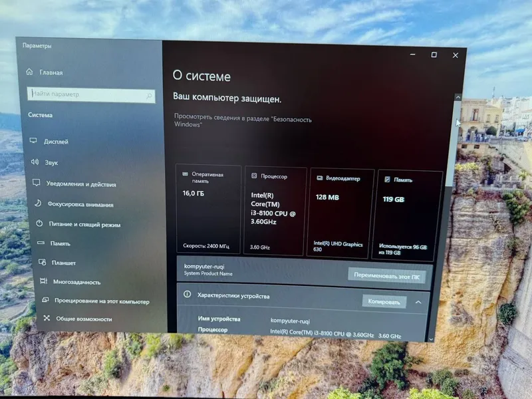Viewport: 532px width, 399px height.
Task: Click the О системе heading
Action: [x=201, y=76]
